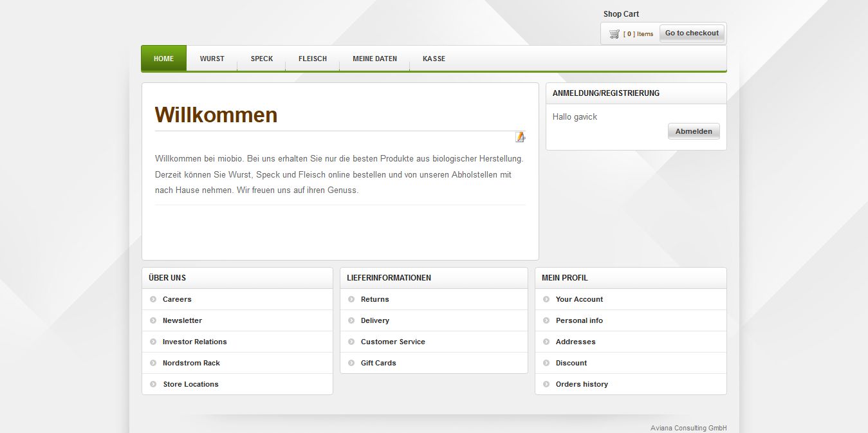Click the edit article pencil icon
Image resolution: width=868 pixels, height=433 pixels.
(x=520, y=137)
